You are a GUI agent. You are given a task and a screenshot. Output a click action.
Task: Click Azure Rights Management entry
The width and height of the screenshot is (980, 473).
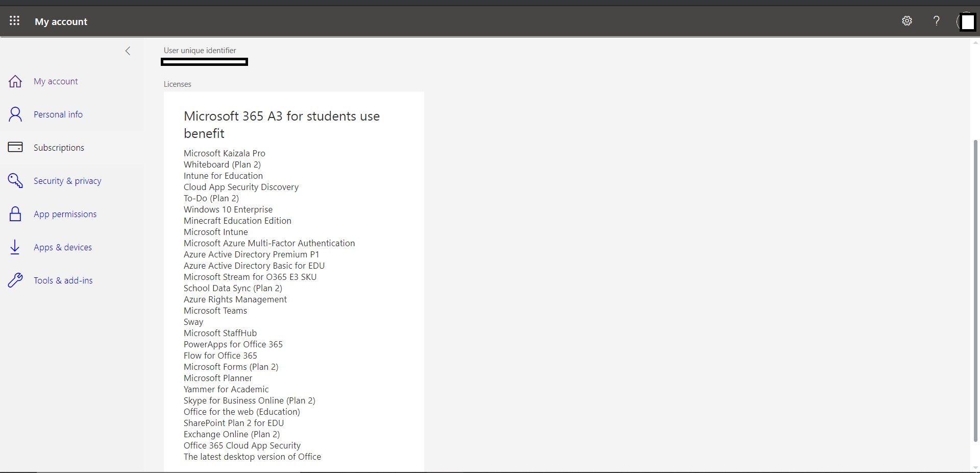[x=235, y=299]
